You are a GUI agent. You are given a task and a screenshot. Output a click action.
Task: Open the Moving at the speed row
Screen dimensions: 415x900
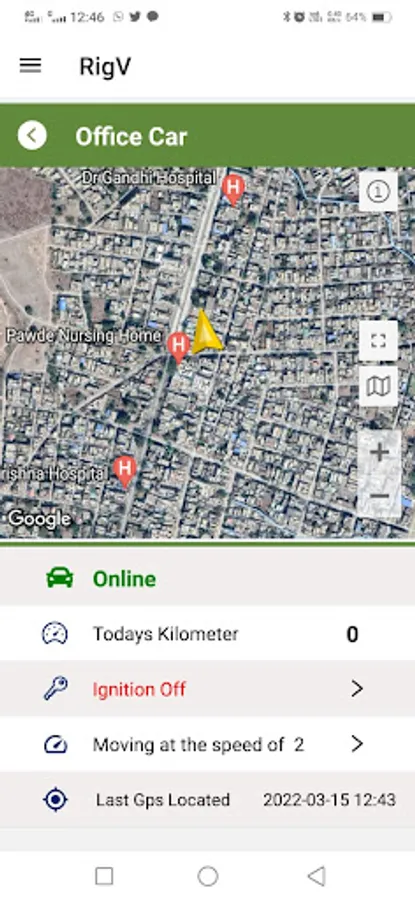coord(207,744)
